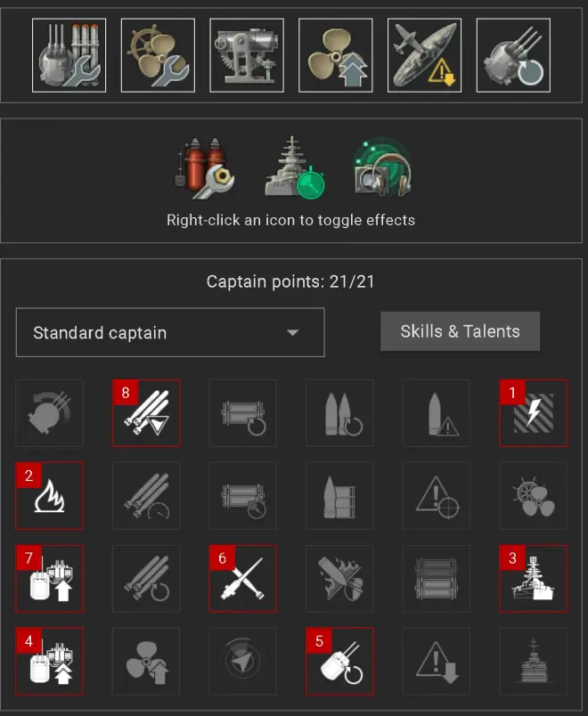Toggle the Damage Control Party consumable icon
The height and width of the screenshot is (716, 588).
[204, 167]
